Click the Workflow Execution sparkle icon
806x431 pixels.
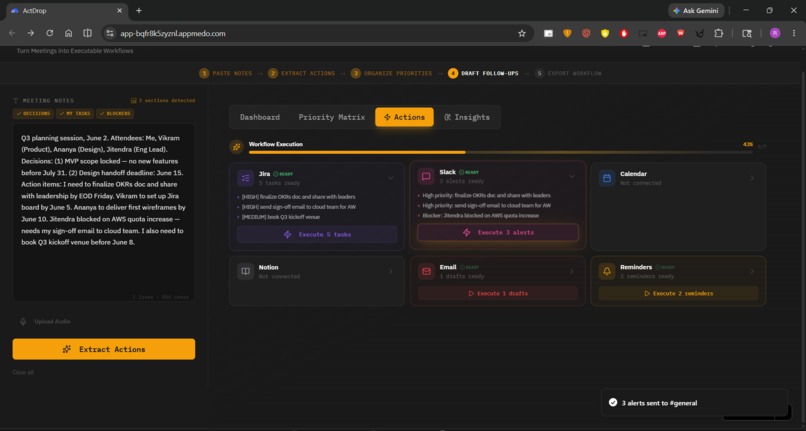pos(236,147)
